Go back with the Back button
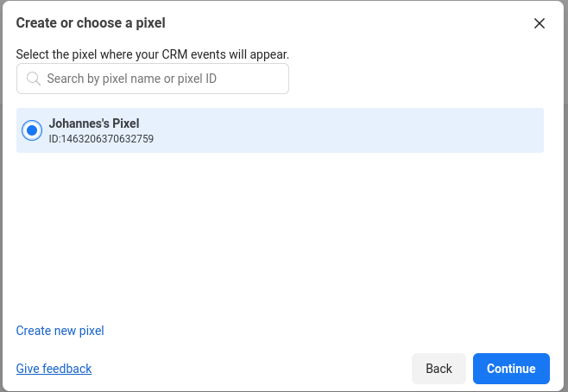The width and height of the screenshot is (568, 392). tap(439, 369)
